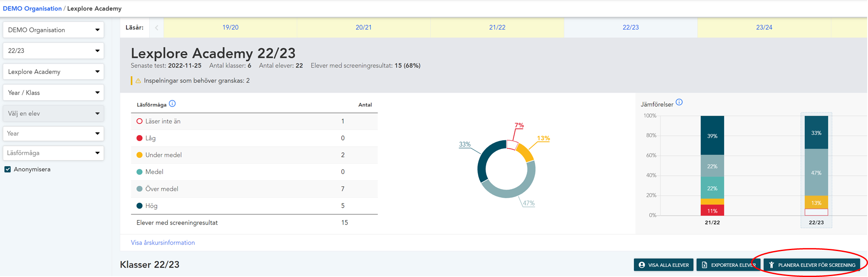
Task: Click the Klasser 22/23 section heading
Action: tap(150, 264)
